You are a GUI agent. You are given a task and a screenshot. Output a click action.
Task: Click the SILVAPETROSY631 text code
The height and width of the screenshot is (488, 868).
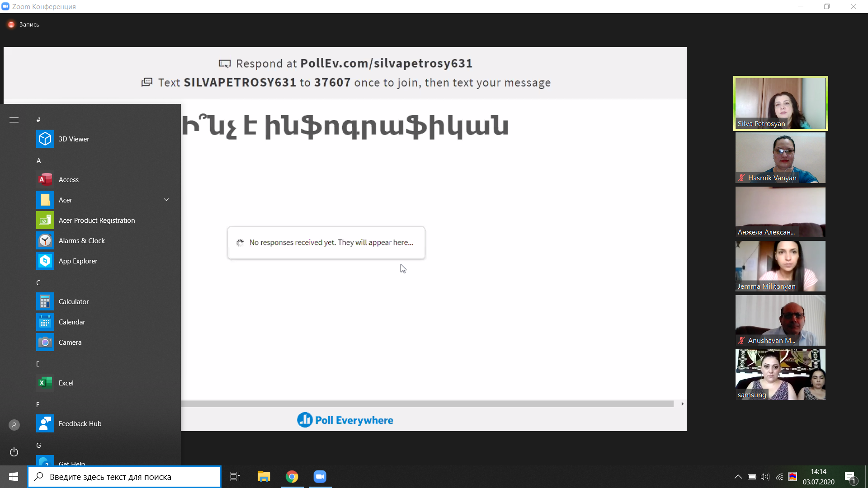click(x=240, y=83)
